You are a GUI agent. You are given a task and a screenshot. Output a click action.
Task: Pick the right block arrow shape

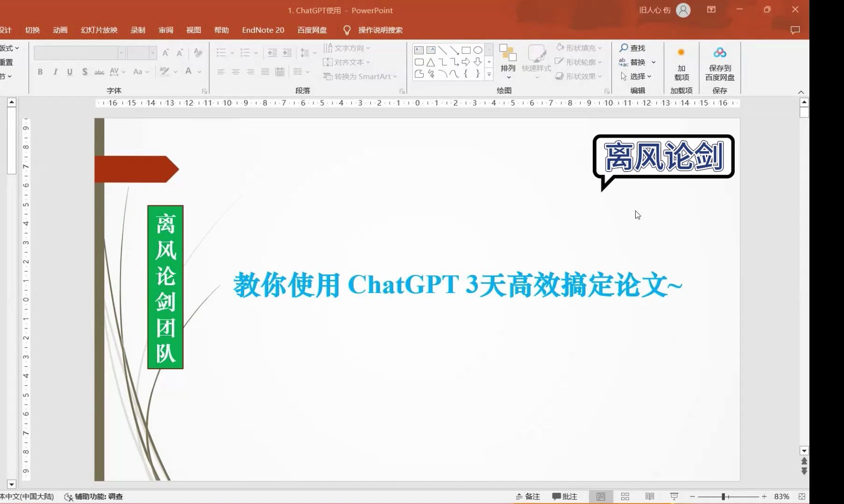point(466,62)
